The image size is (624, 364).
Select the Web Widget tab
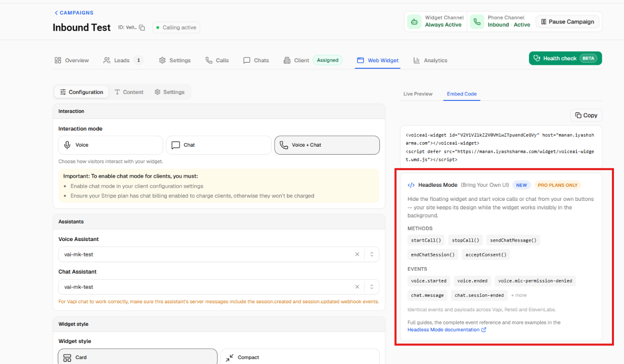378,60
